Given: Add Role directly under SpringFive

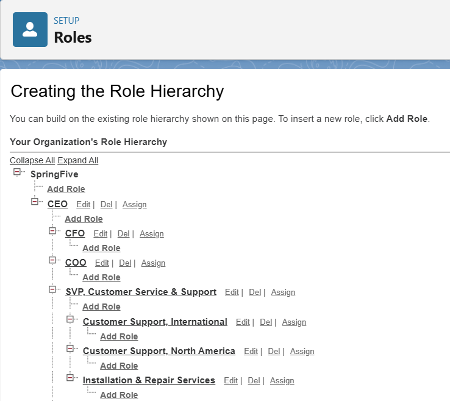Looking at the screenshot, I should pyautogui.click(x=66, y=189).
